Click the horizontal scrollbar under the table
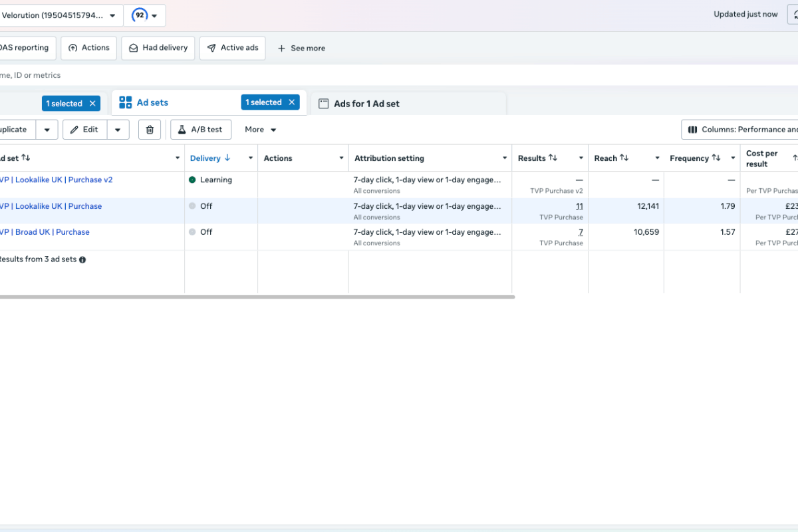 click(257, 297)
